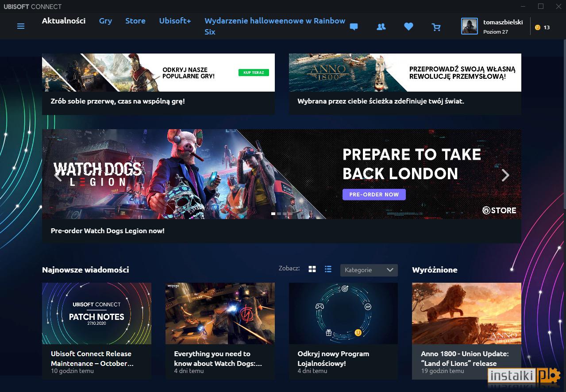Select the Ubisoft+ tab
The width and height of the screenshot is (566, 392).
coord(175,21)
